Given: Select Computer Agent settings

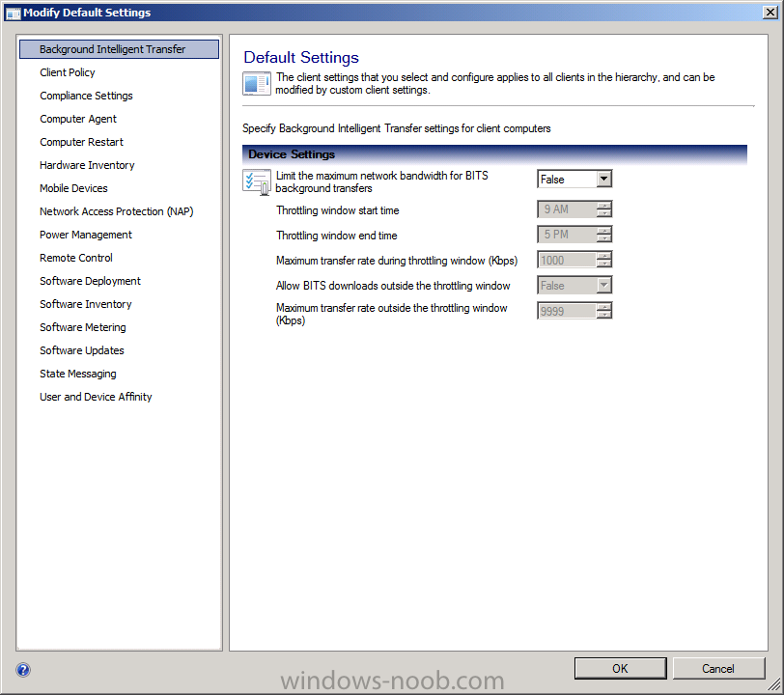Looking at the screenshot, I should [78, 119].
